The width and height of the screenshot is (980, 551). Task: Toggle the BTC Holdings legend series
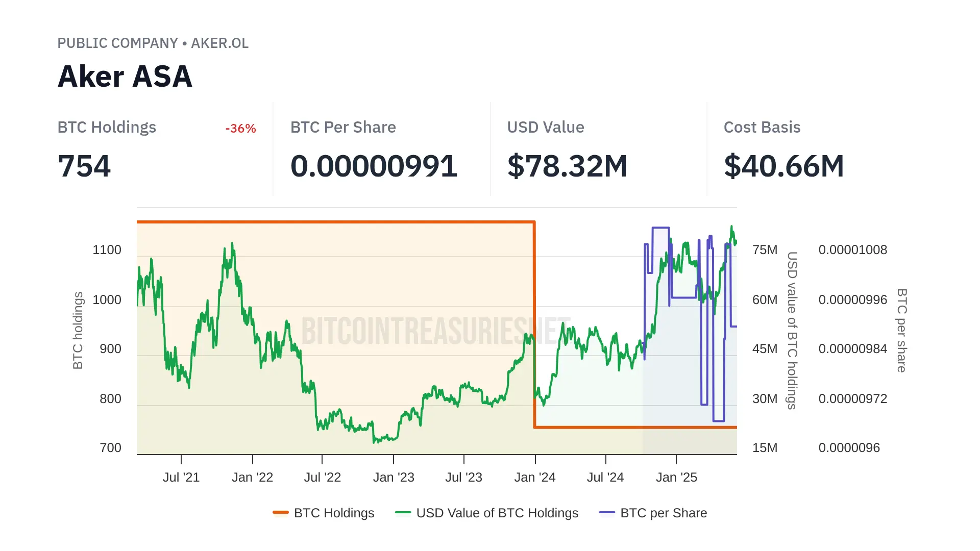point(334,513)
